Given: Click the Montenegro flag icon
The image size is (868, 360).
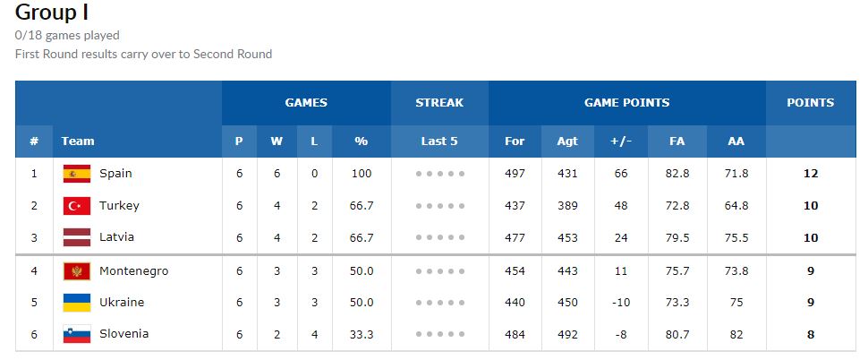Looking at the screenshot, I should point(76,271).
